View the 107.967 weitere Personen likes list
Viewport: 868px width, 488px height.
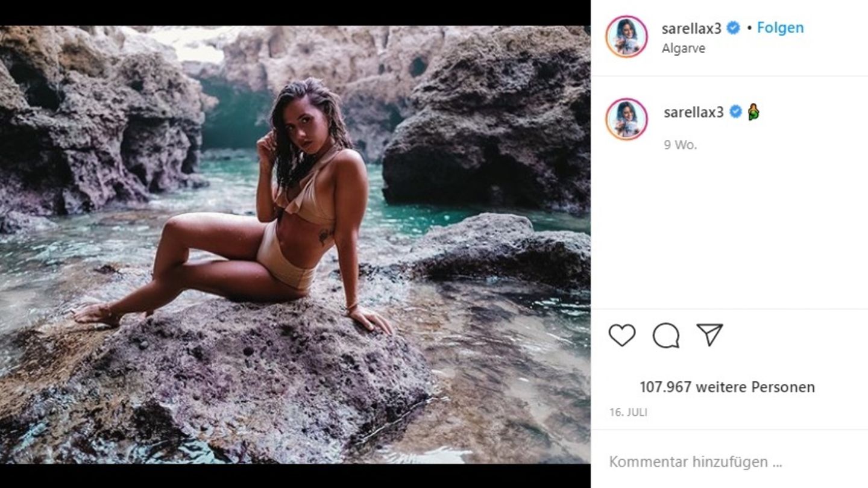coord(727,387)
